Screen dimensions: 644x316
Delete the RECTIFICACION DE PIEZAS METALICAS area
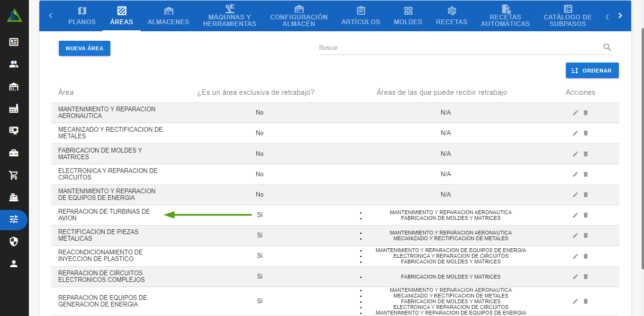point(585,235)
